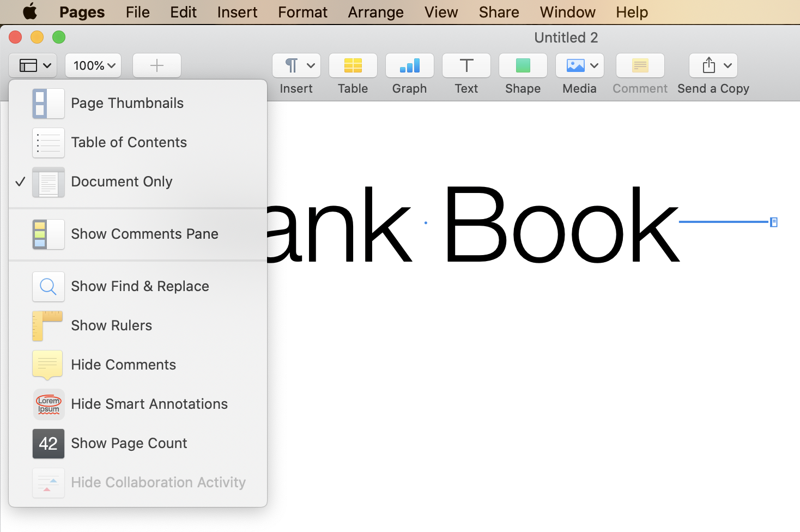The image size is (800, 532).
Task: Toggle Hide Smart Annotations
Action: tap(138, 404)
